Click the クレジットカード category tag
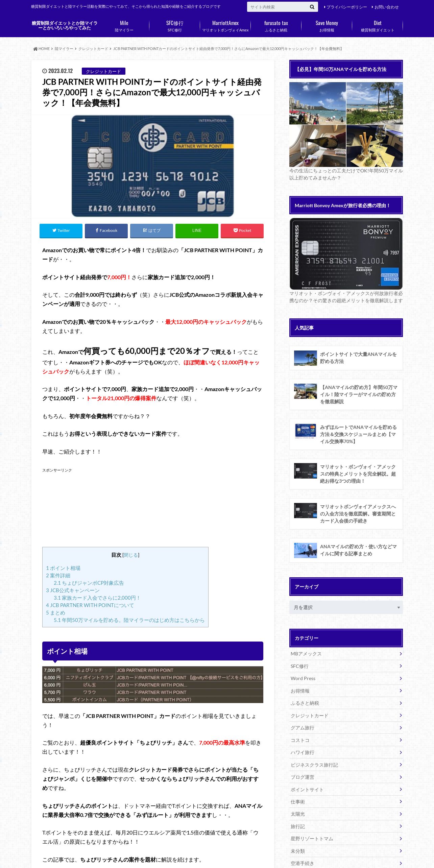434x868 pixels. click(103, 71)
